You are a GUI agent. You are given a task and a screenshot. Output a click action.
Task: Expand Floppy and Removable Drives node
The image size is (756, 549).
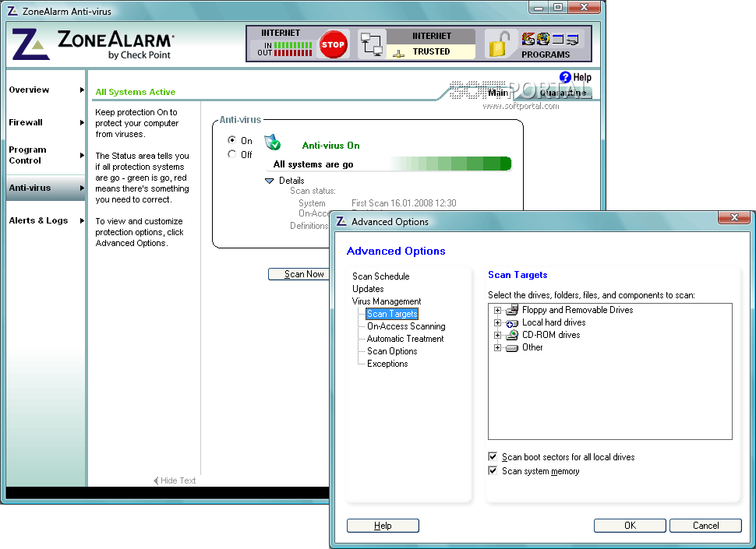click(x=497, y=310)
